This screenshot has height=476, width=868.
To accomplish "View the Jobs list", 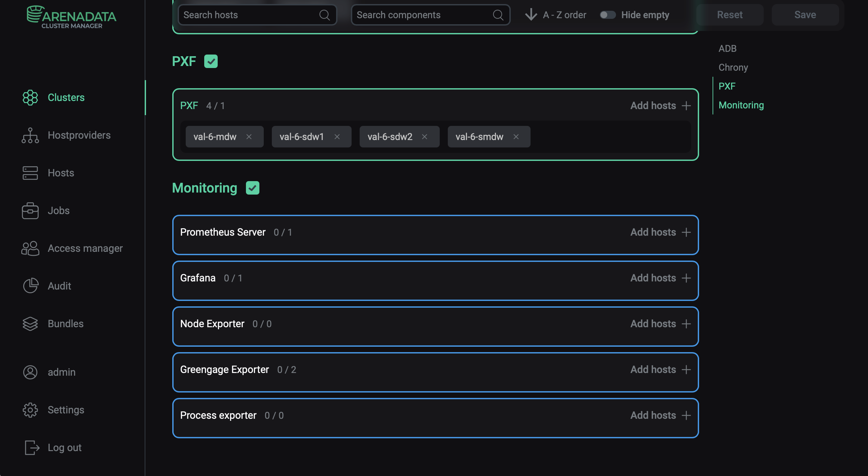I will tap(58, 210).
